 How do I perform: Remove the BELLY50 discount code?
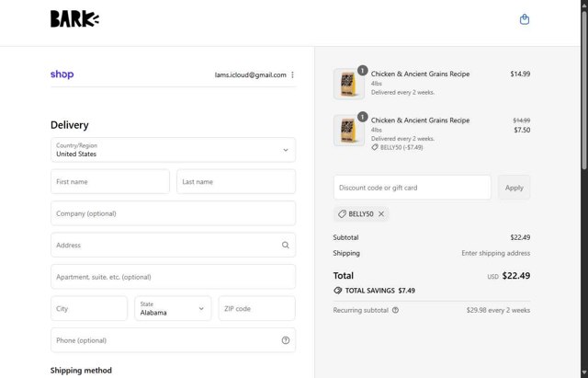tap(381, 214)
